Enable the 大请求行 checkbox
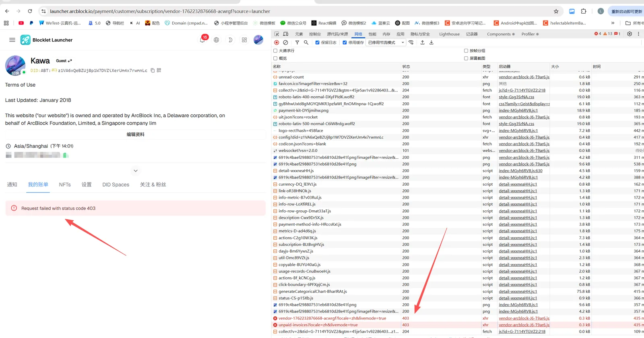Image resolution: width=644 pixels, height=338 pixels. (x=276, y=51)
